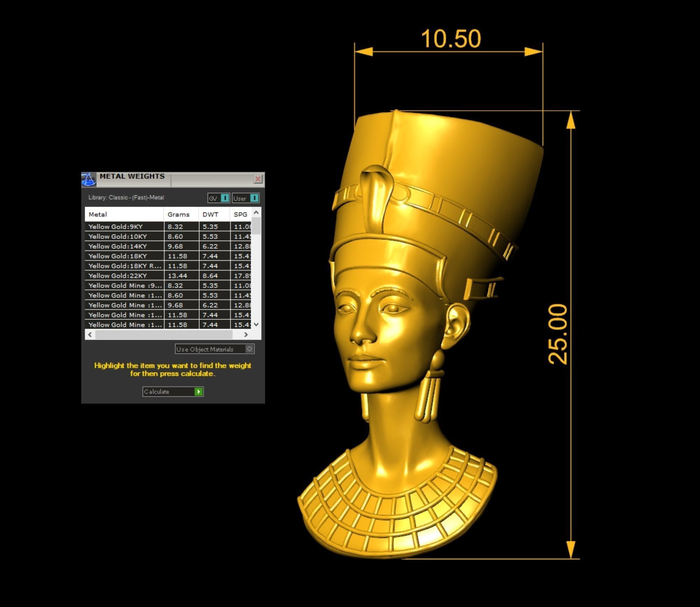Click the 13.44 grams value
This screenshot has height=607, width=700.
tap(178, 275)
